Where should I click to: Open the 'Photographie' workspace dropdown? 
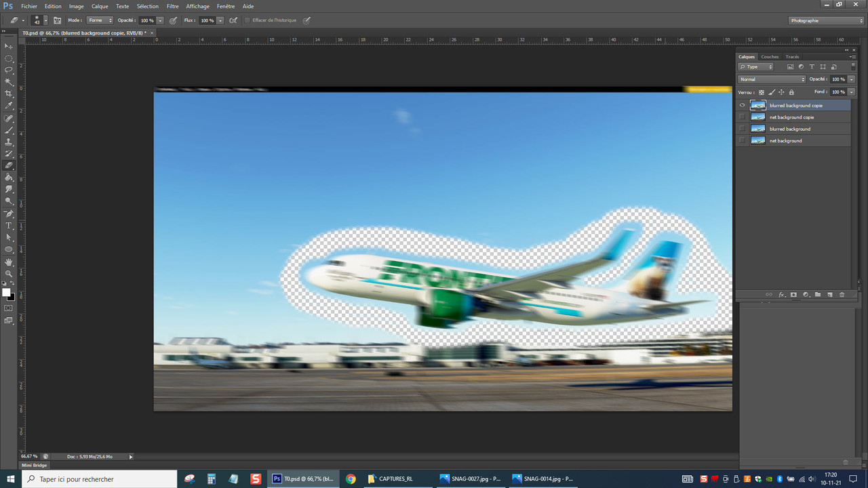coord(827,20)
